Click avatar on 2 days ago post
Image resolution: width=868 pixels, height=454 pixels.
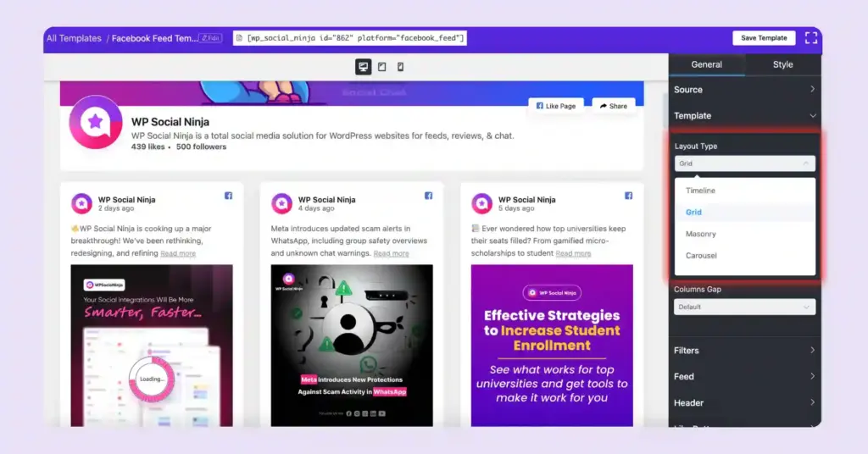[x=82, y=203]
